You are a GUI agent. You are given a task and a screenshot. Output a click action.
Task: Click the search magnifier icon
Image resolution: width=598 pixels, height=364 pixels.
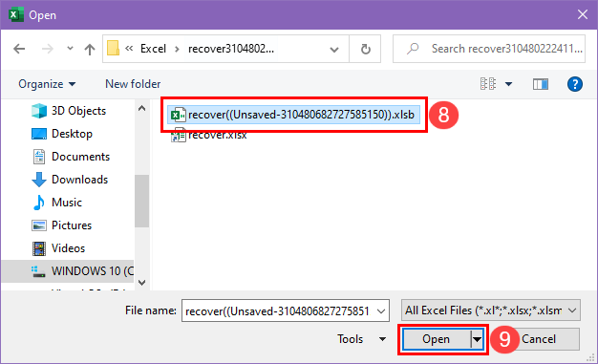(413, 49)
